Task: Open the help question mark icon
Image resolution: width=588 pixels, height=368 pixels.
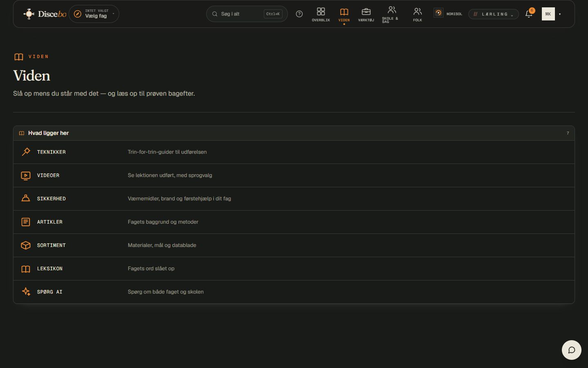Action: point(299,14)
